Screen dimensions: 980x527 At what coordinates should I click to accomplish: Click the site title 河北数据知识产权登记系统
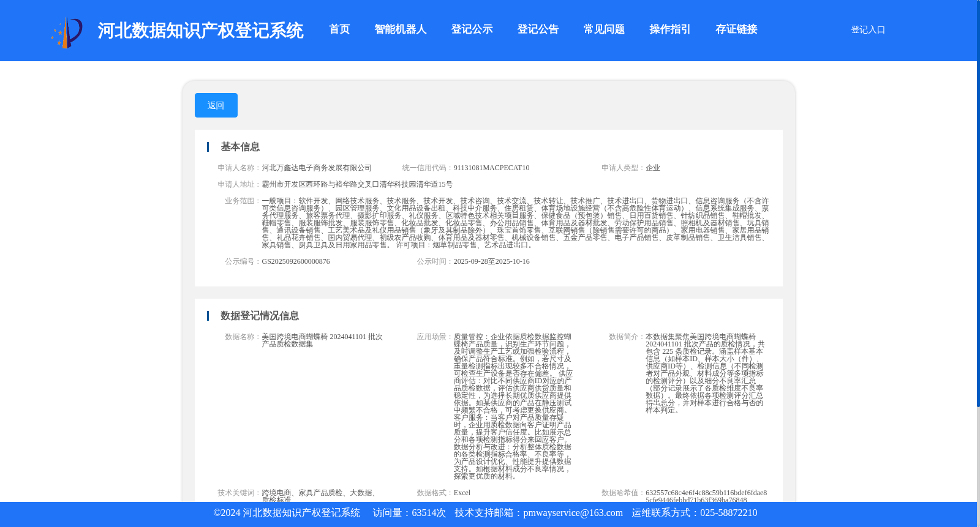[200, 31]
